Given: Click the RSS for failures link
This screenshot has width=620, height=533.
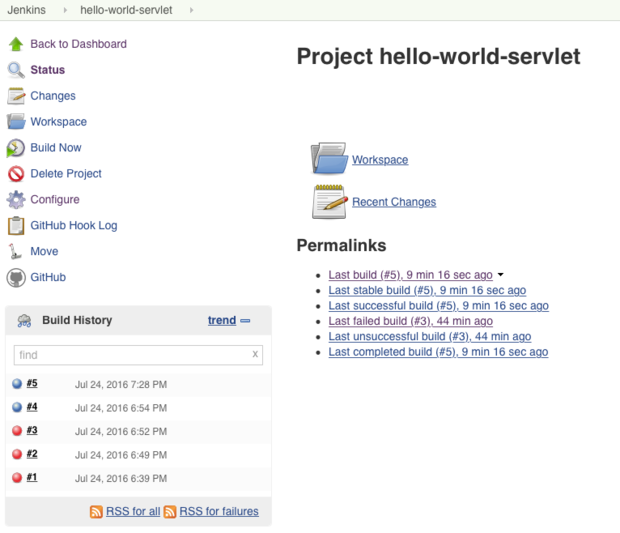Looking at the screenshot, I should click(219, 512).
